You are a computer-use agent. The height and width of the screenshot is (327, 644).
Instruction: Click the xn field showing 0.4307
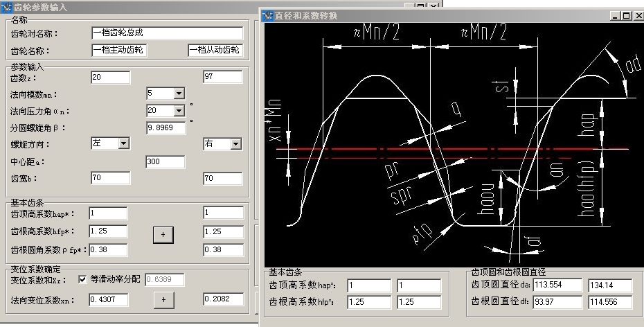click(x=109, y=299)
